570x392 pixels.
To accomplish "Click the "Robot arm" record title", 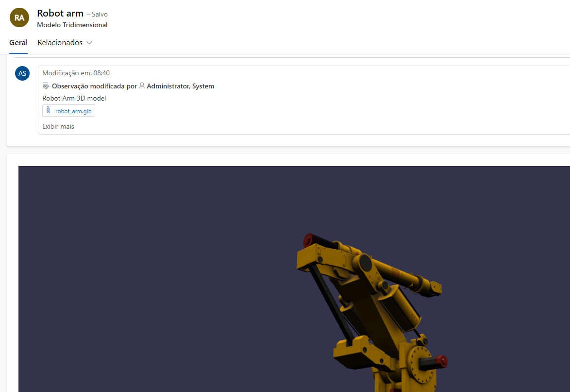I will pos(60,13).
